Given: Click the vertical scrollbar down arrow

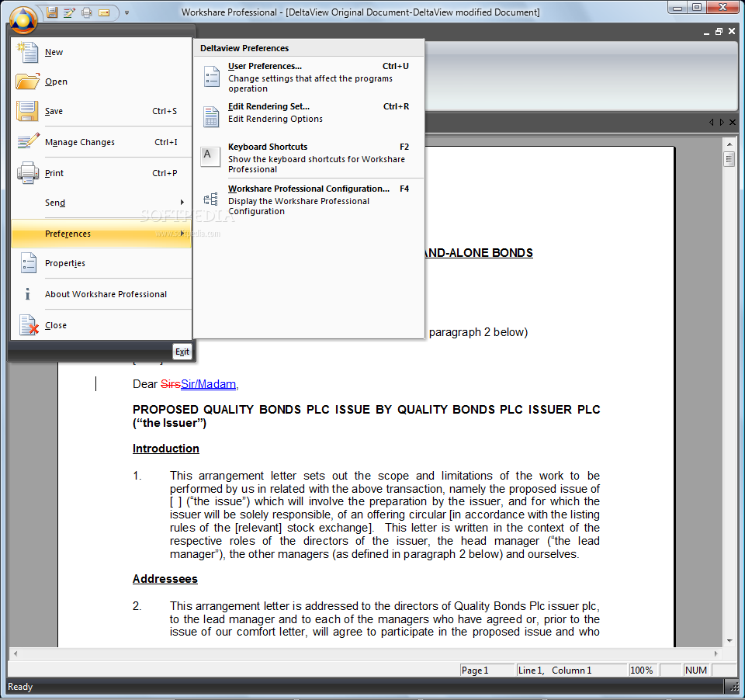Looking at the screenshot, I should 729,640.
